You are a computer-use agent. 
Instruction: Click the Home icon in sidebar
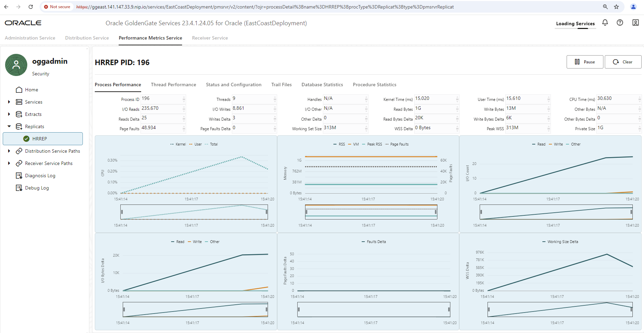coord(19,90)
